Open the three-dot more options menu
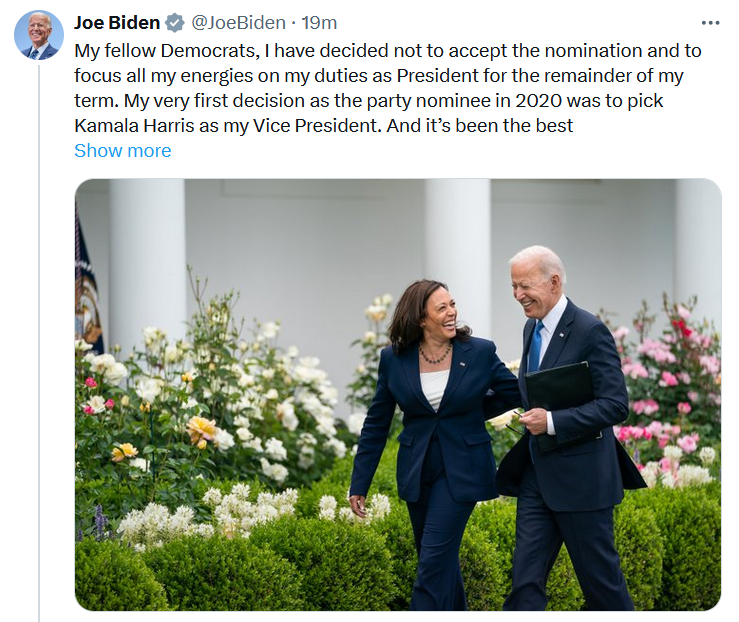Image resolution: width=739 pixels, height=622 pixels. [x=710, y=23]
